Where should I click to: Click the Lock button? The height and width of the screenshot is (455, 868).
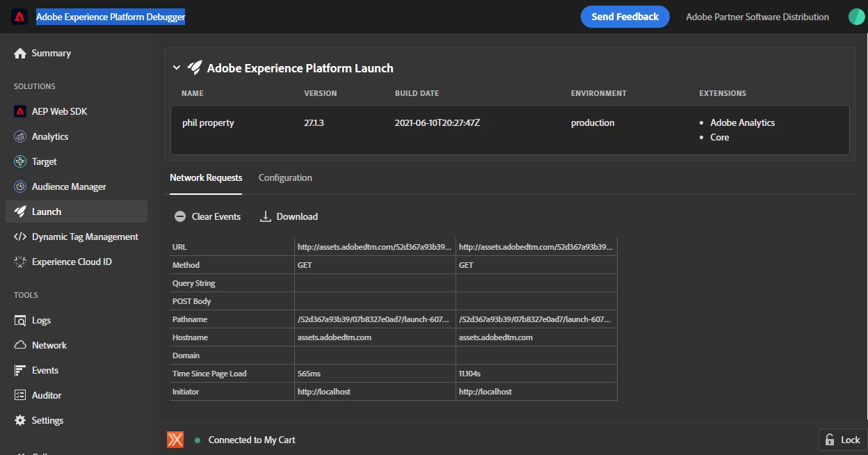click(843, 440)
